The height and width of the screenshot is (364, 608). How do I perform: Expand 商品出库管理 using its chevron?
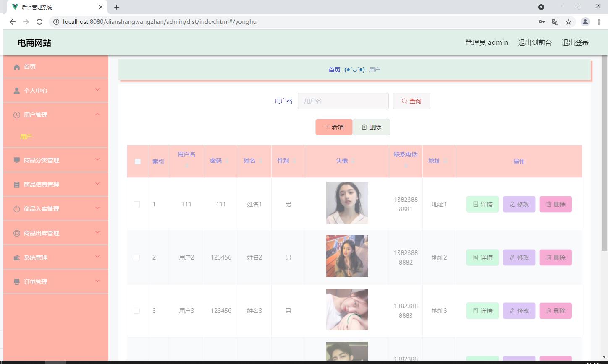pyautogui.click(x=97, y=232)
